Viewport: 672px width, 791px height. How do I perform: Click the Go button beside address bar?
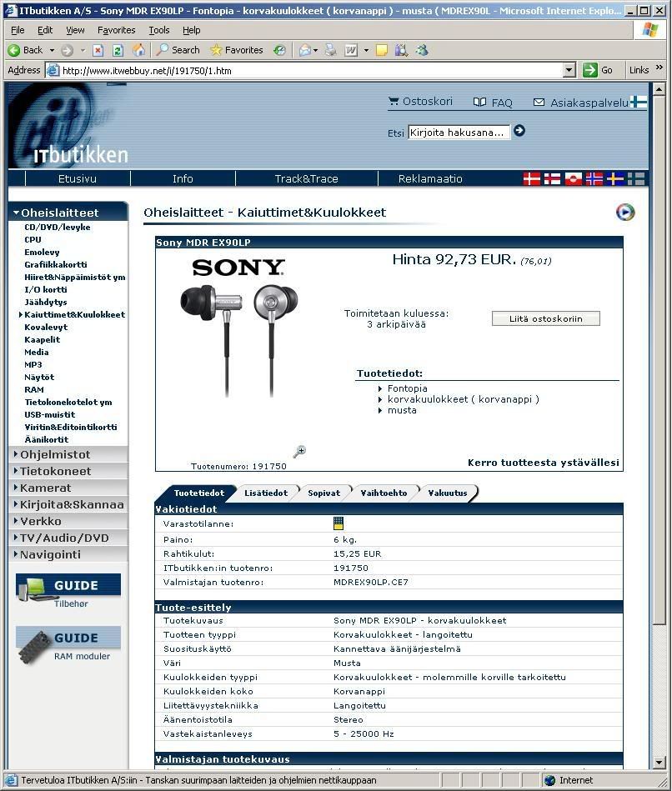point(598,70)
